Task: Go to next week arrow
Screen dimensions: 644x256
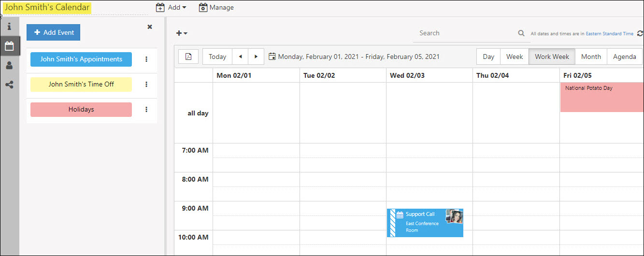Action: (x=256, y=57)
